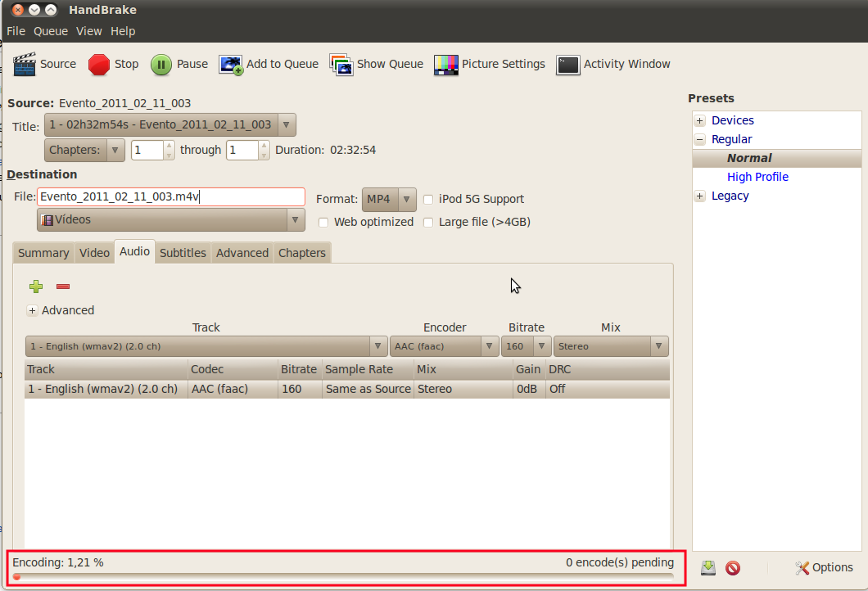Viewport: 868px width, 591px height.
Task: Click the Track column header
Action: (106, 370)
